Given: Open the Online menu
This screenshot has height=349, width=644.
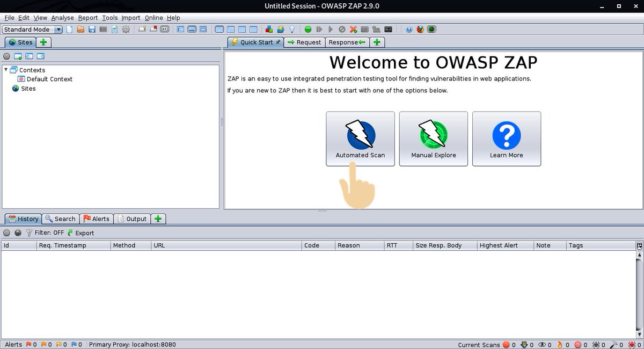Looking at the screenshot, I should [154, 18].
